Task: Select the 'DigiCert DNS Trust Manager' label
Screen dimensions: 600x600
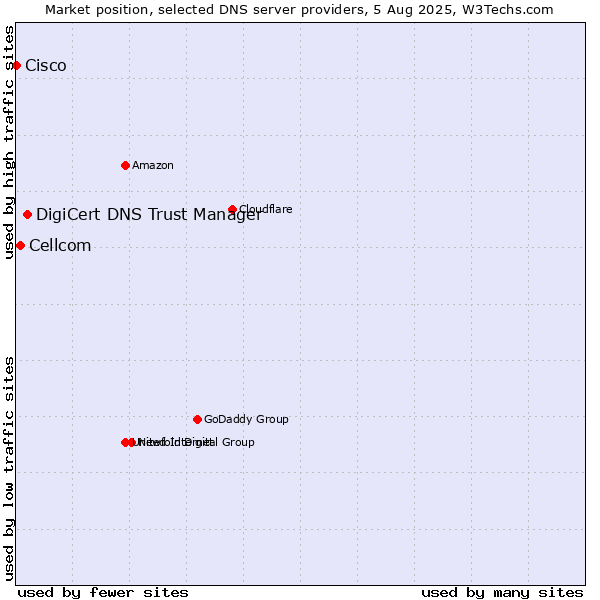Action: (x=149, y=215)
